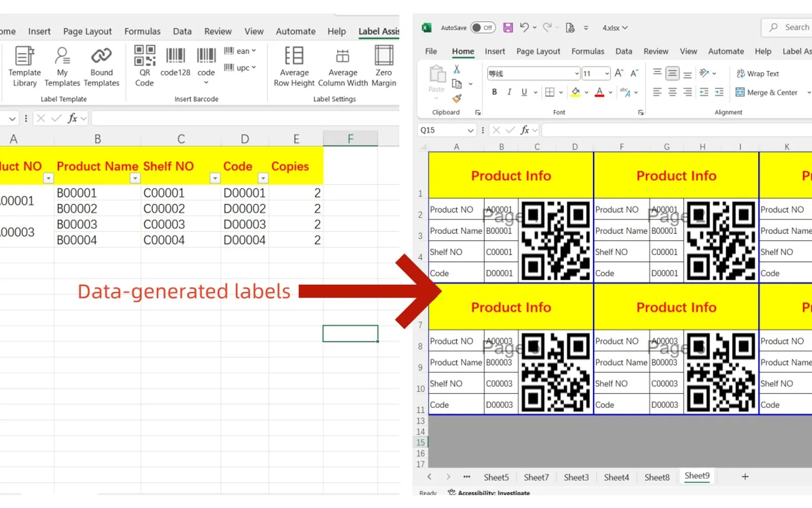Expand the Q15 name box dropdown

coord(470,131)
